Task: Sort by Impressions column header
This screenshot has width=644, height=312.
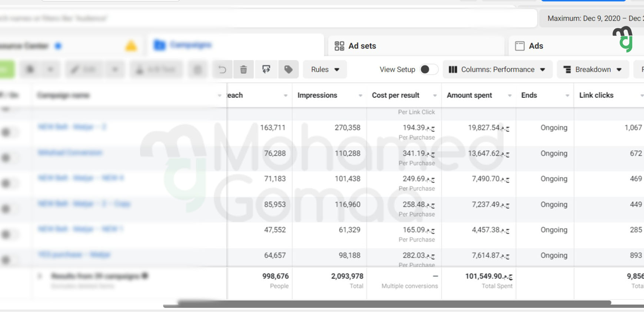Action: [x=317, y=95]
